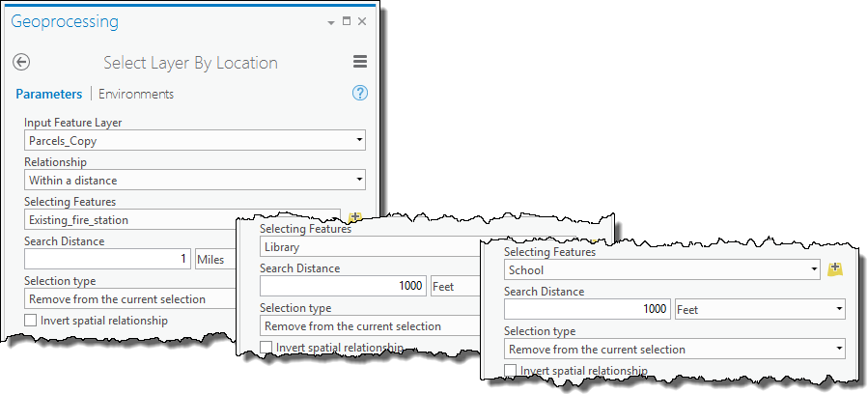The width and height of the screenshot is (868, 394).
Task: Open the hamburger menu for tool options
Action: click(x=360, y=62)
